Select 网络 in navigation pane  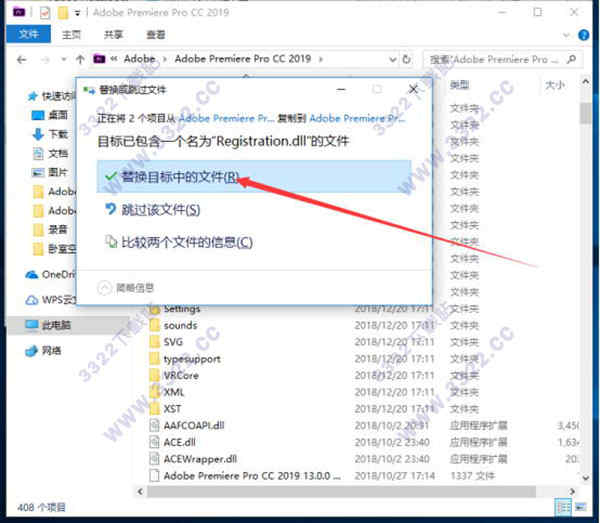coord(43,350)
